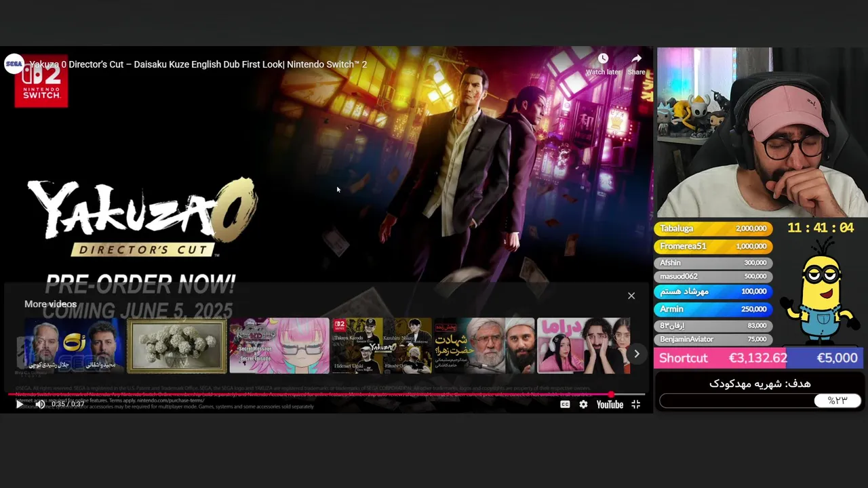The height and width of the screenshot is (488, 868).
Task: Mute audio via the speaker icon
Action: (40, 405)
